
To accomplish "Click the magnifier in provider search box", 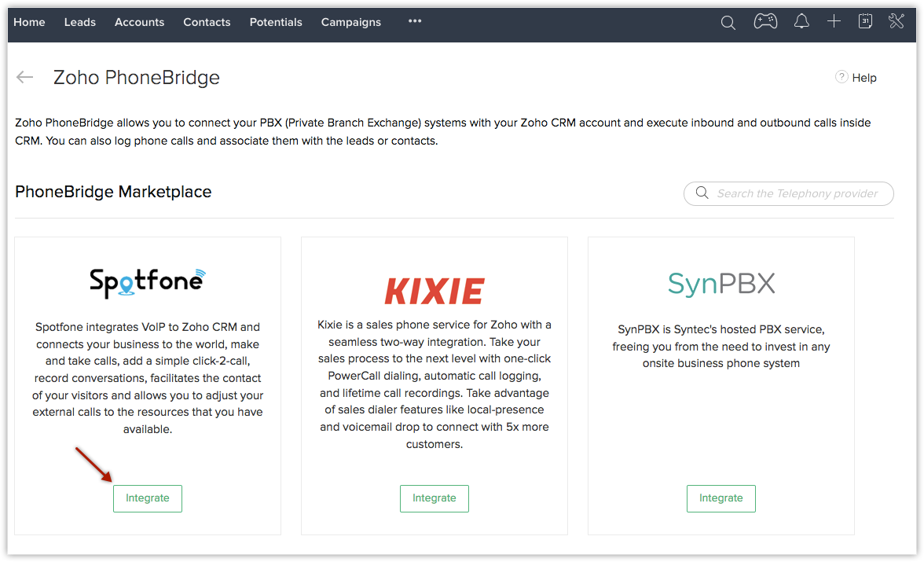I will (x=702, y=193).
